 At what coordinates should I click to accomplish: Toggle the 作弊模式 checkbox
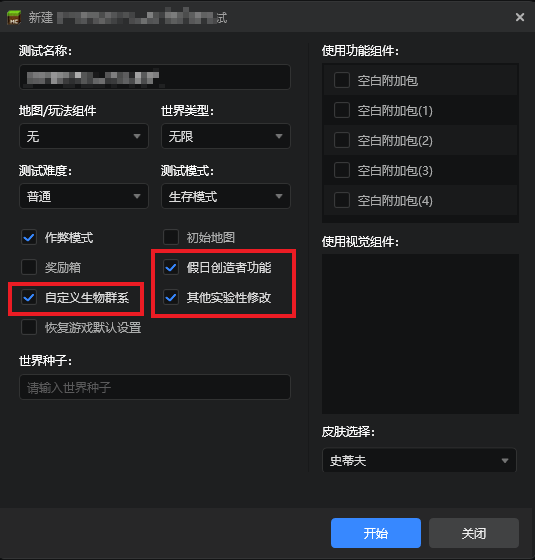[29, 237]
